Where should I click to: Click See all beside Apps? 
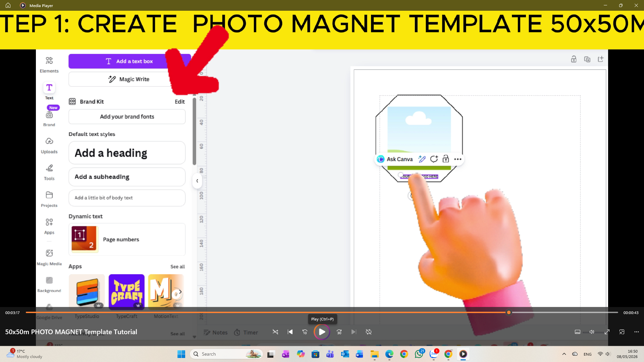[x=177, y=266]
